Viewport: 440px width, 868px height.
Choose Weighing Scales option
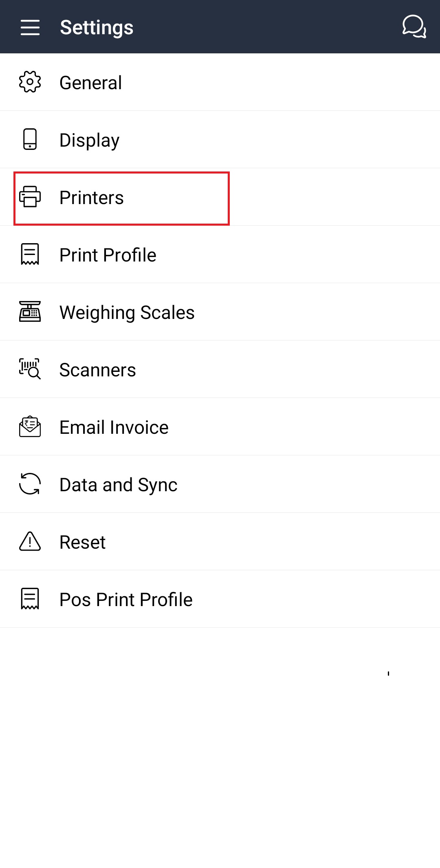tap(127, 312)
